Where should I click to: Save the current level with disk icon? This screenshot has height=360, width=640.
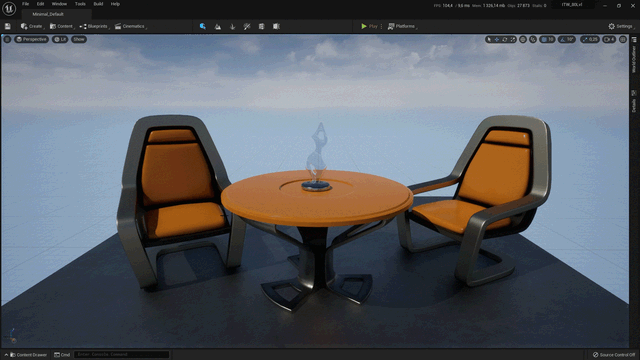pyautogui.click(x=7, y=26)
